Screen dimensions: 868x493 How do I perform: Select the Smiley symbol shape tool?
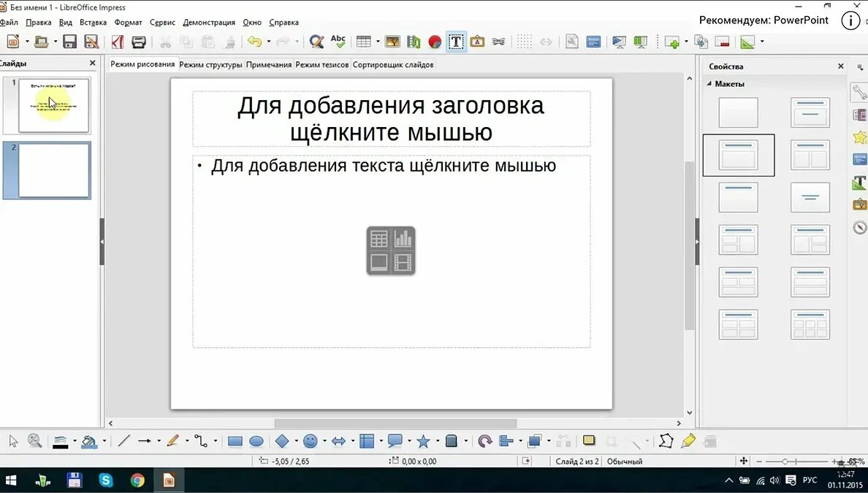coord(311,441)
